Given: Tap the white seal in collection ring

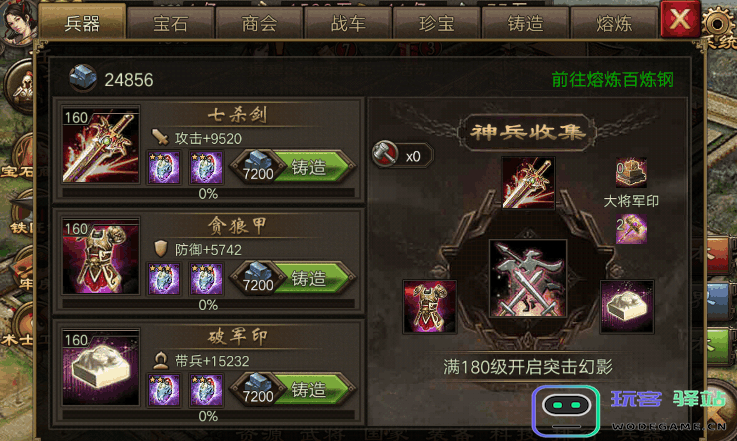Looking at the screenshot, I should click(x=627, y=307).
